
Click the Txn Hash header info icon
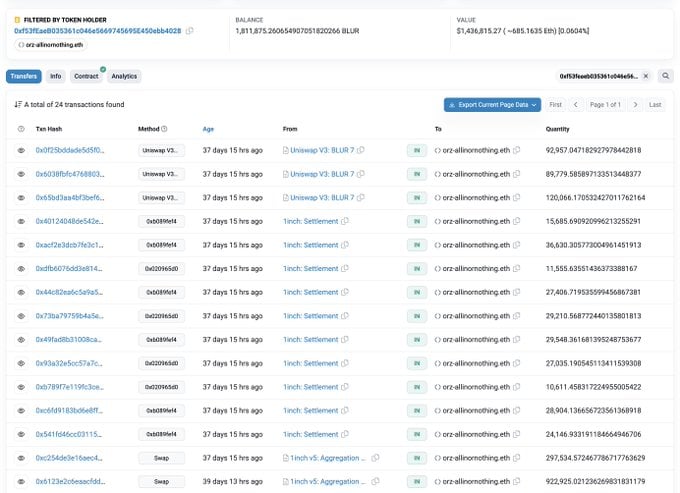21,129
